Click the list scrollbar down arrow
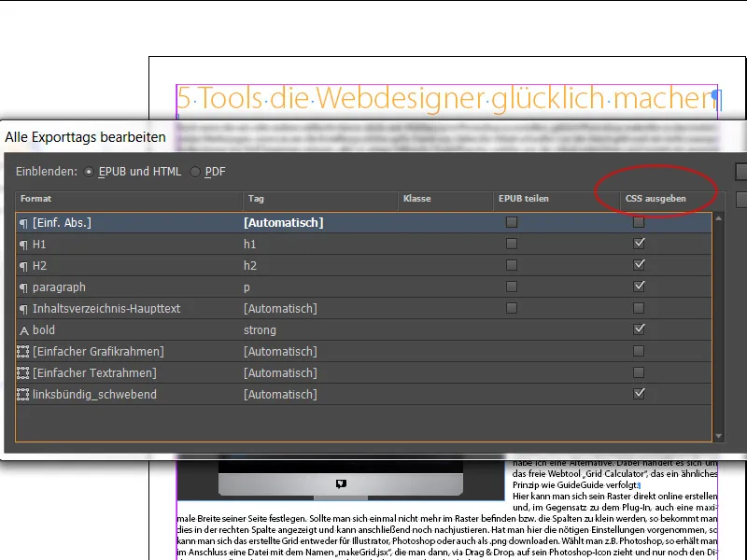747x560 pixels. point(718,436)
